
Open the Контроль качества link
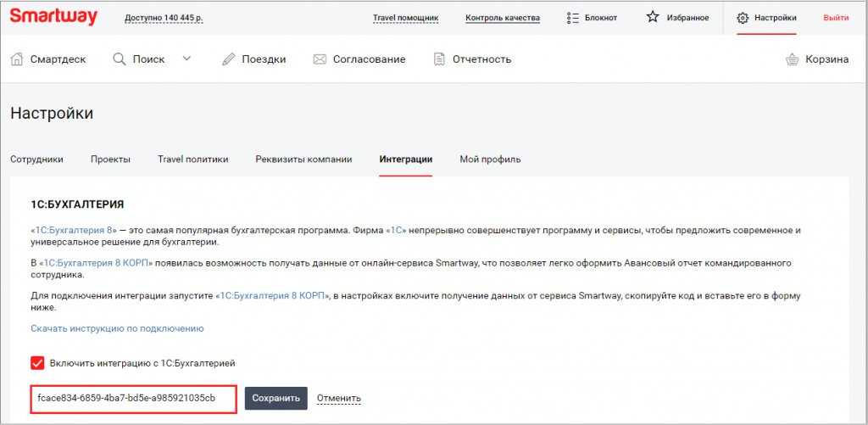click(x=503, y=18)
